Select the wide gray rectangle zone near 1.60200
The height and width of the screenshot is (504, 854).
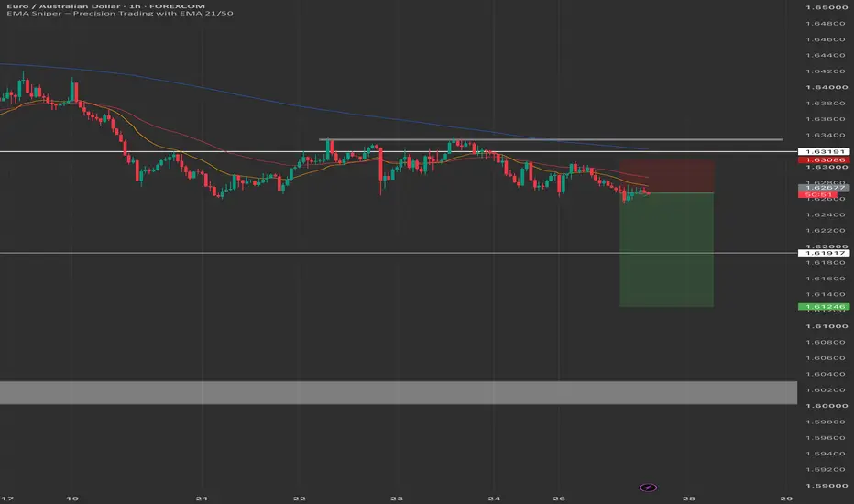pos(399,392)
